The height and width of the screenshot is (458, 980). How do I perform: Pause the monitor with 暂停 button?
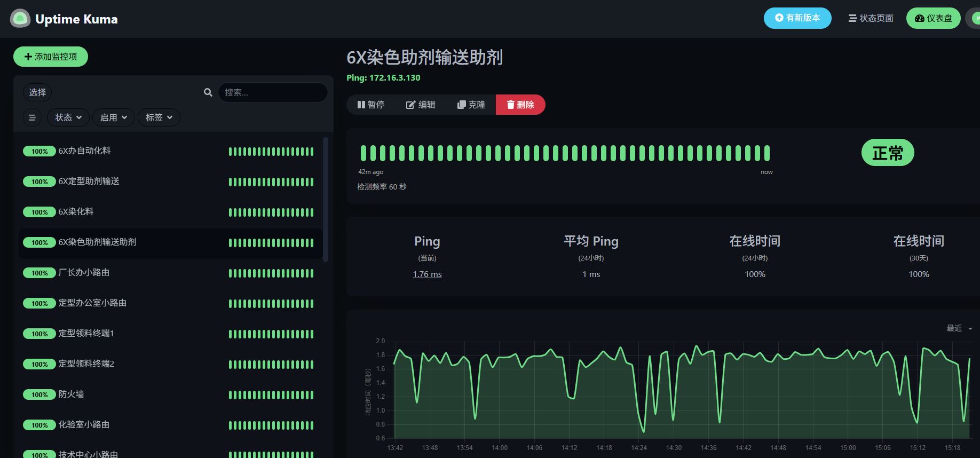(371, 105)
